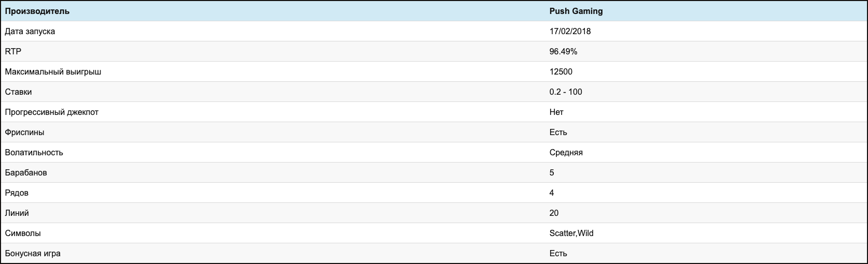Select the bet range value 0.2 - 100
868x264 pixels.
[x=566, y=92]
